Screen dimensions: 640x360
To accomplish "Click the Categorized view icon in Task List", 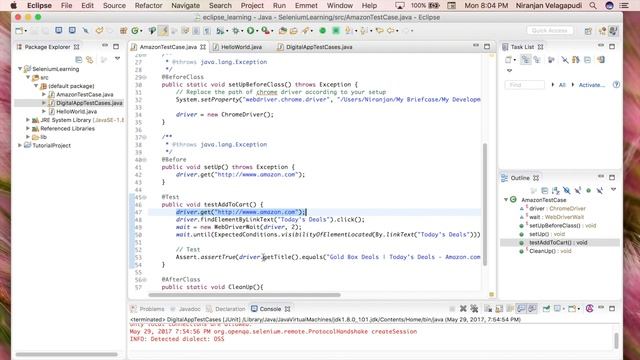I will point(526,60).
